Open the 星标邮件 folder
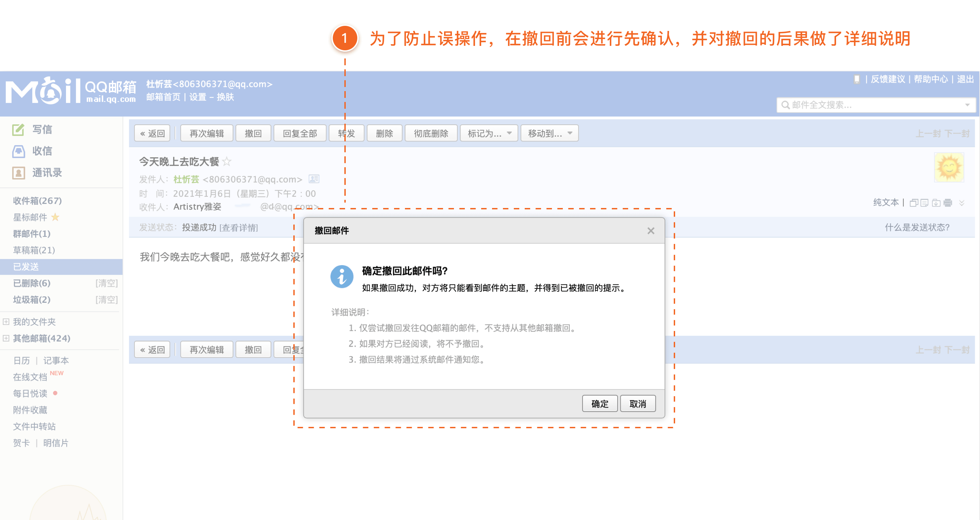Image resolution: width=980 pixels, height=520 pixels. (x=30, y=217)
